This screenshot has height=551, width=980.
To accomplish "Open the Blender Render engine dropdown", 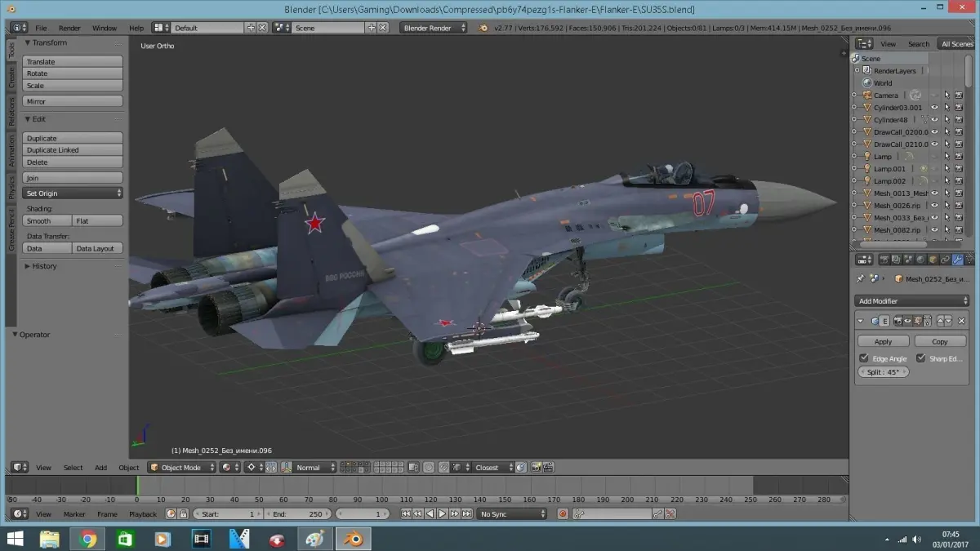I will pos(434,28).
